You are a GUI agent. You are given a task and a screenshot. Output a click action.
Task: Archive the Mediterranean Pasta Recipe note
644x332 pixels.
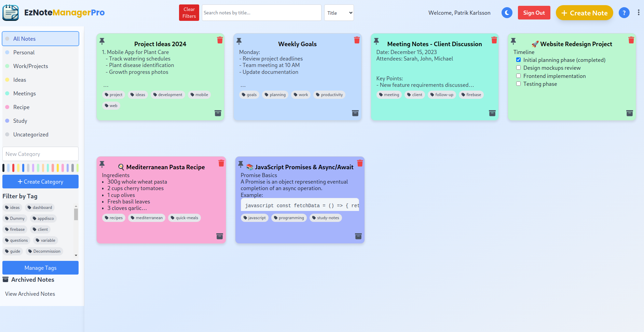(x=220, y=236)
